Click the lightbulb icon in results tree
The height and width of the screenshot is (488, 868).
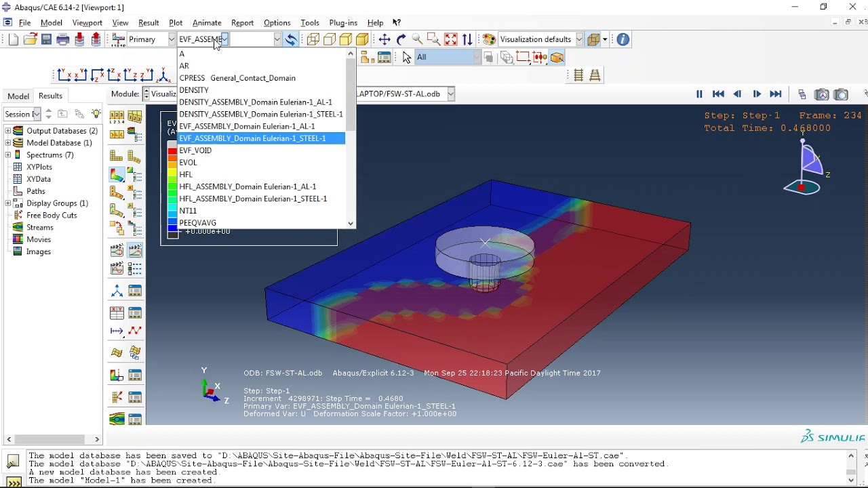(x=96, y=114)
